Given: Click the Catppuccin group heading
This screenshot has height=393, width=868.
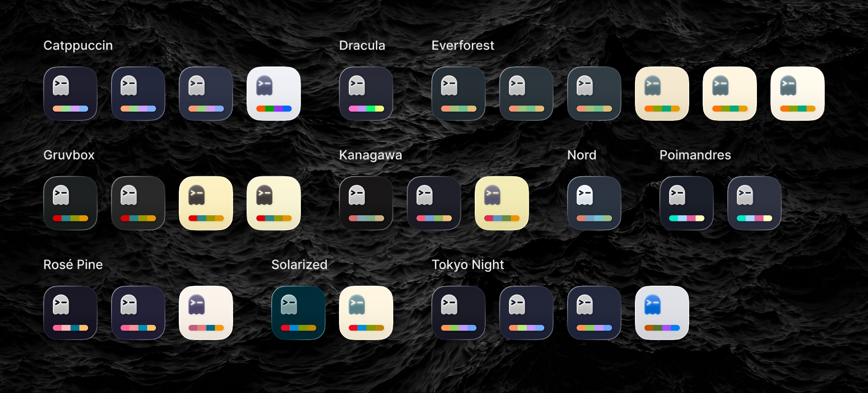Looking at the screenshot, I should pyautogui.click(x=78, y=46).
